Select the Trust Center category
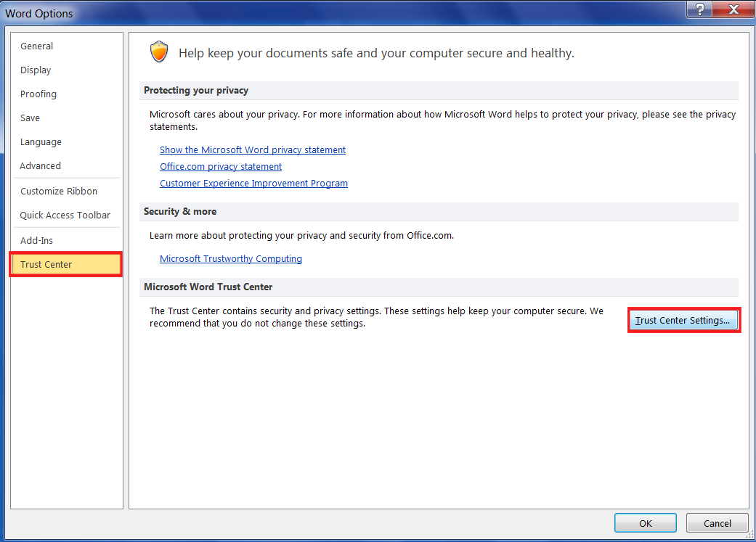The height and width of the screenshot is (542, 756). (46, 265)
